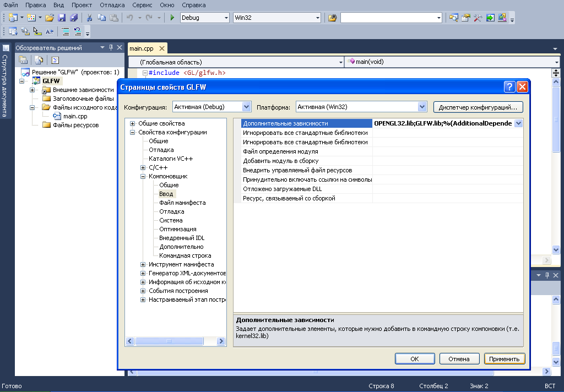Select the Ввод item under Компоновщик
Screen dimensions: 564x392
(166, 194)
